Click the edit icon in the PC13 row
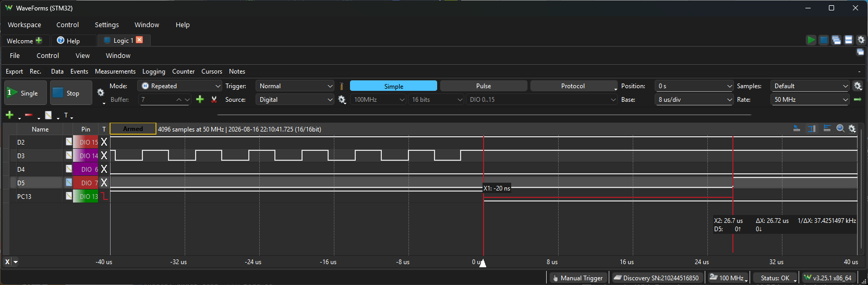Viewport: 868px width, 285px height. pyautogui.click(x=69, y=196)
